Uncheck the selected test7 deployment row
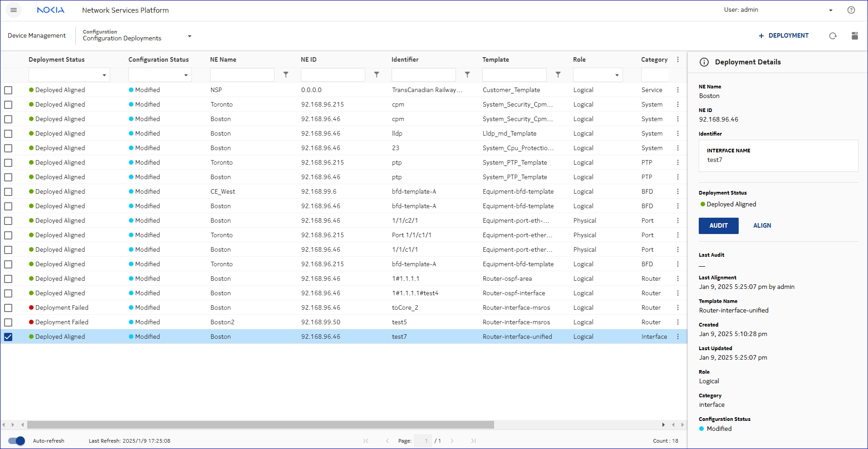Viewport: 868px width, 449px height. (8, 337)
